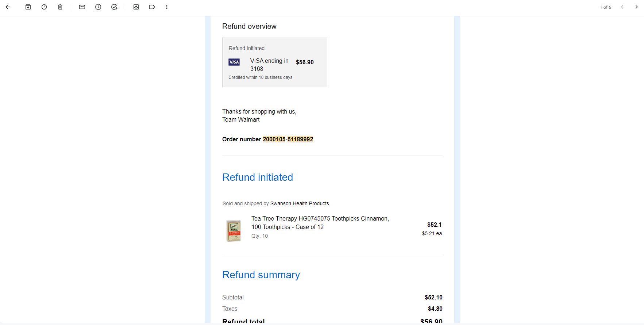Click the 1 of 6 counter
Viewport: 644px width, 325px height.
click(x=606, y=7)
